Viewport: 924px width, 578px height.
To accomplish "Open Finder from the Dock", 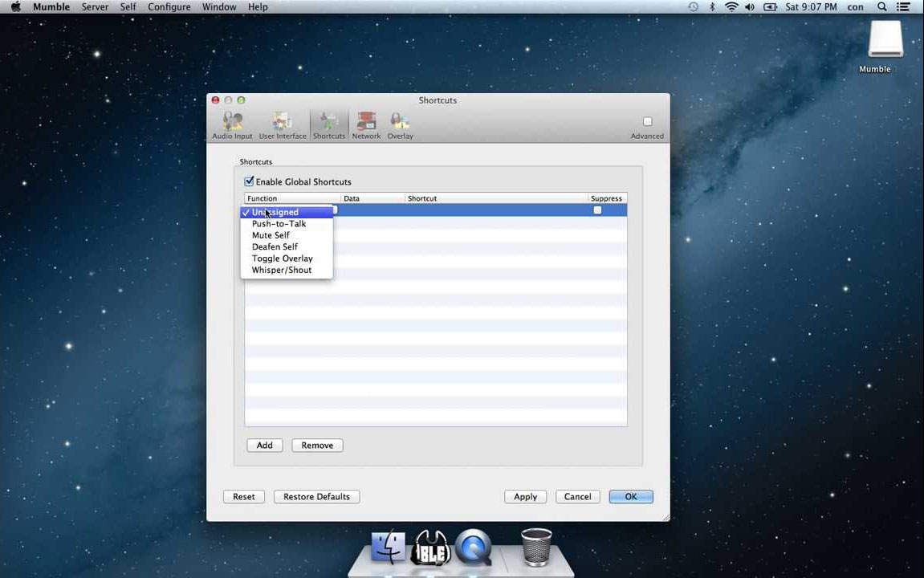I will coord(388,547).
